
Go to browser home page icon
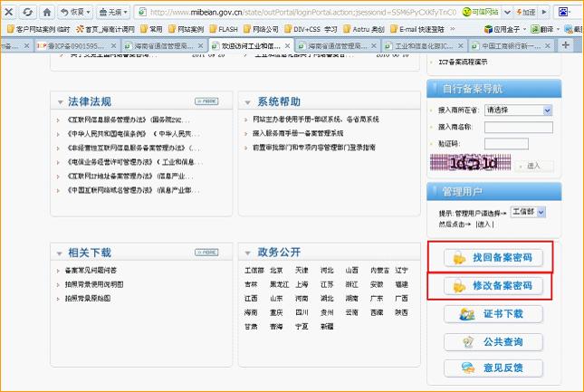[47, 13]
